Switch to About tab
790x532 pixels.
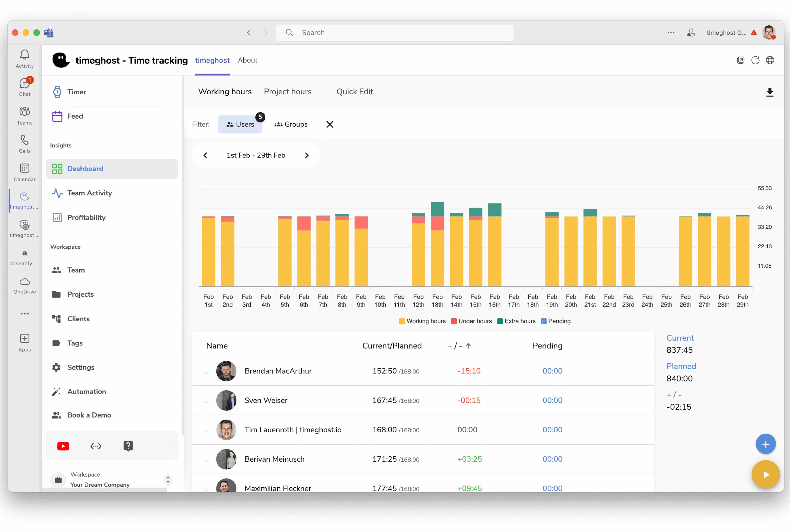(x=247, y=60)
